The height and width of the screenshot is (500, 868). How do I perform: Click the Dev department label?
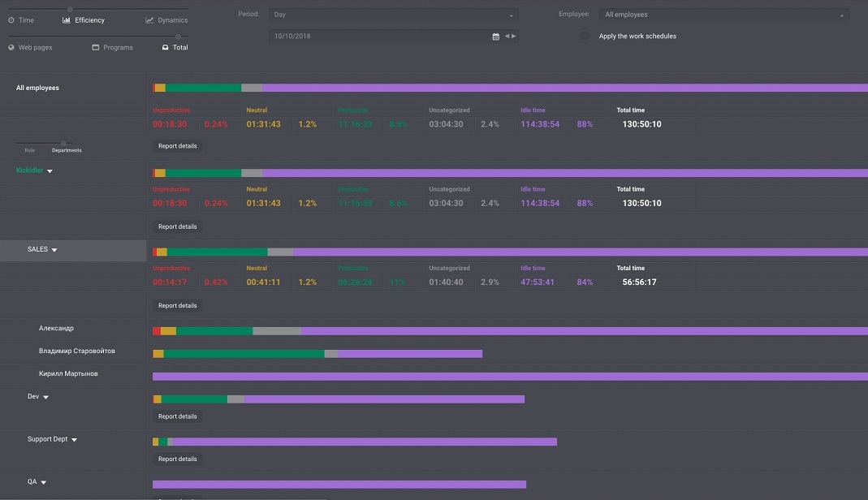[33, 397]
